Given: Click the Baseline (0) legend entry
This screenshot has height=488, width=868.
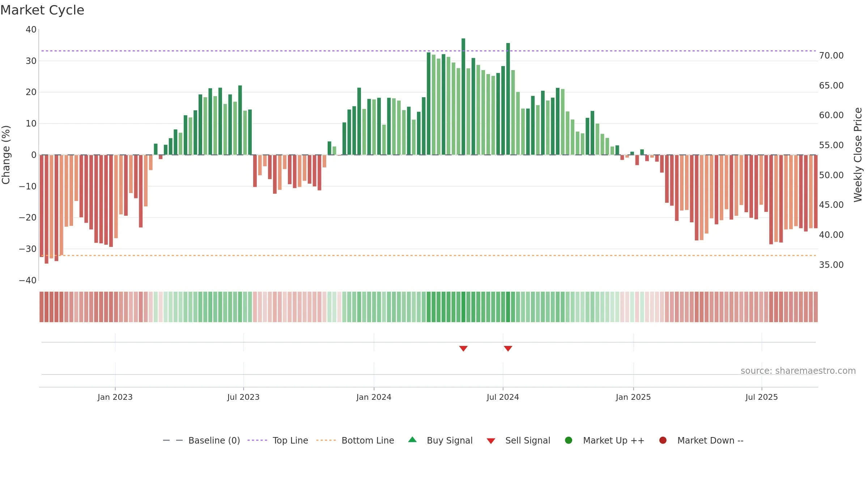Looking at the screenshot, I should pyautogui.click(x=201, y=440).
